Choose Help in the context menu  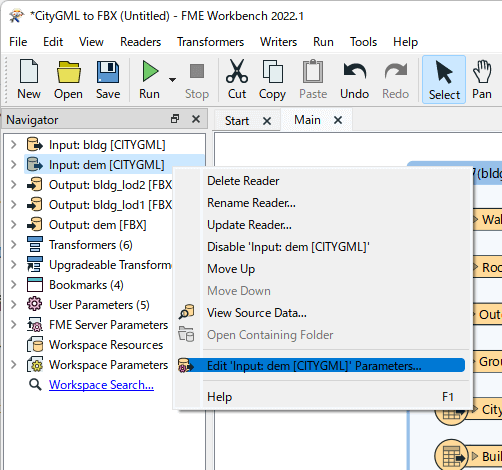219,397
